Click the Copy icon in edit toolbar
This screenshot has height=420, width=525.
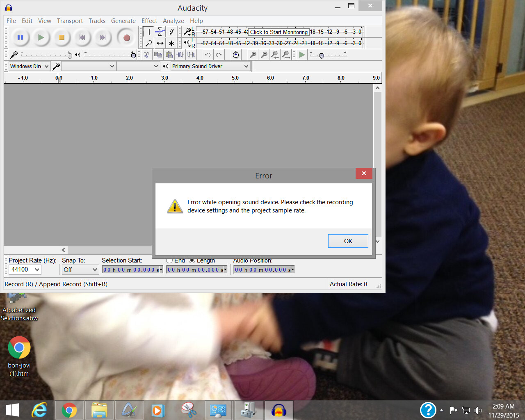pos(158,55)
